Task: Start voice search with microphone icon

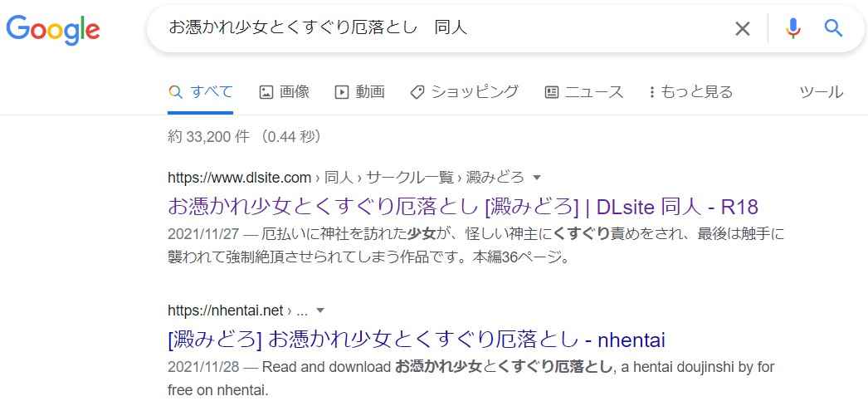Action: pos(793,28)
